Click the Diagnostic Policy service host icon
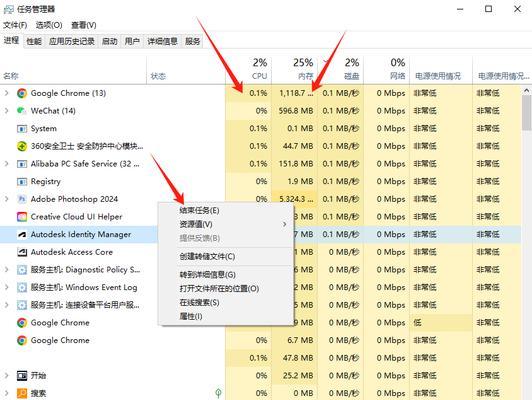532x400 pixels. click(22, 270)
